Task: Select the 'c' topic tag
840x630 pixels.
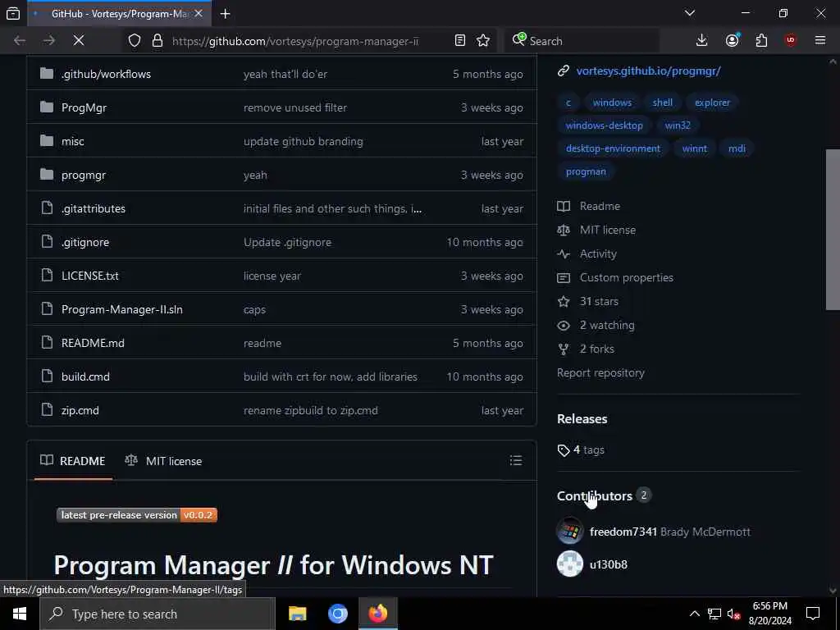Action: 568,103
